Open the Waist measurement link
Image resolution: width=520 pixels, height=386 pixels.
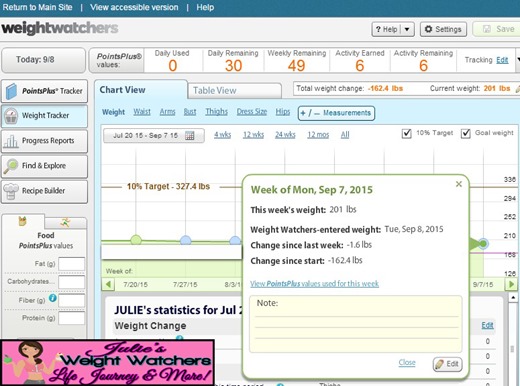pyautogui.click(x=142, y=112)
